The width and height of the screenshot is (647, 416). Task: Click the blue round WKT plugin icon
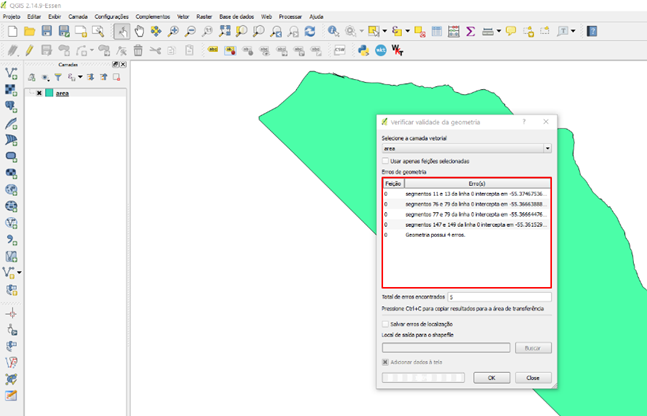click(380, 50)
